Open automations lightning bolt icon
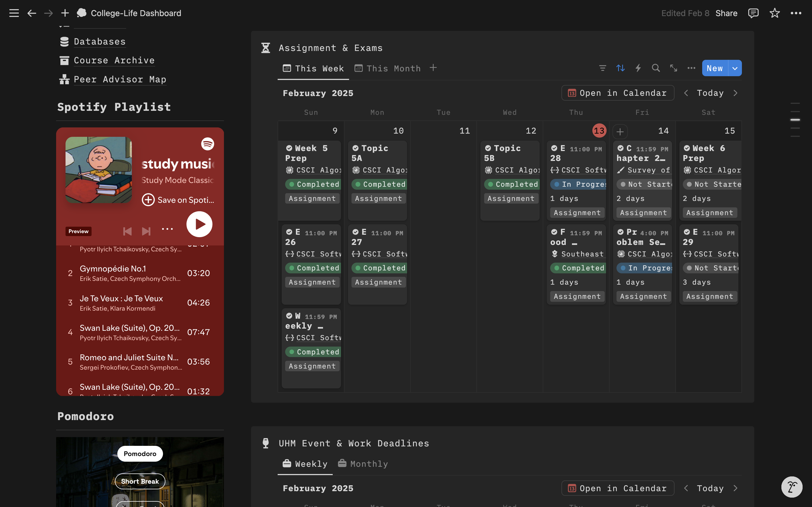The image size is (812, 507). tap(638, 68)
